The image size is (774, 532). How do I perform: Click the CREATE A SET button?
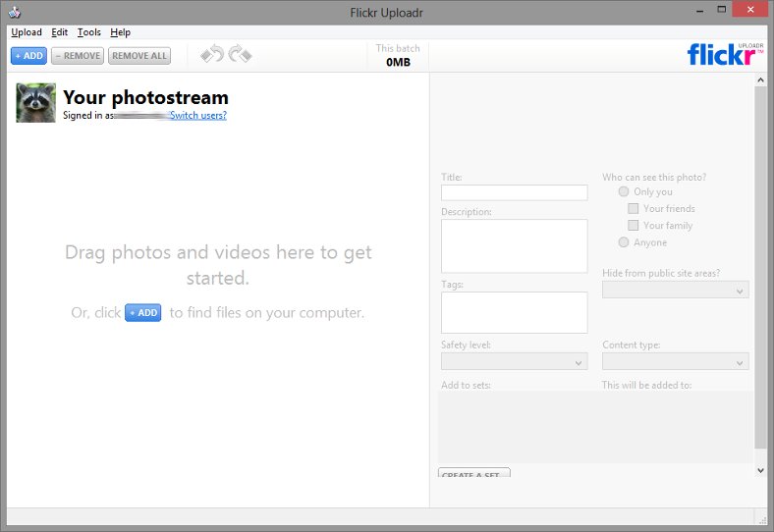coord(473,472)
